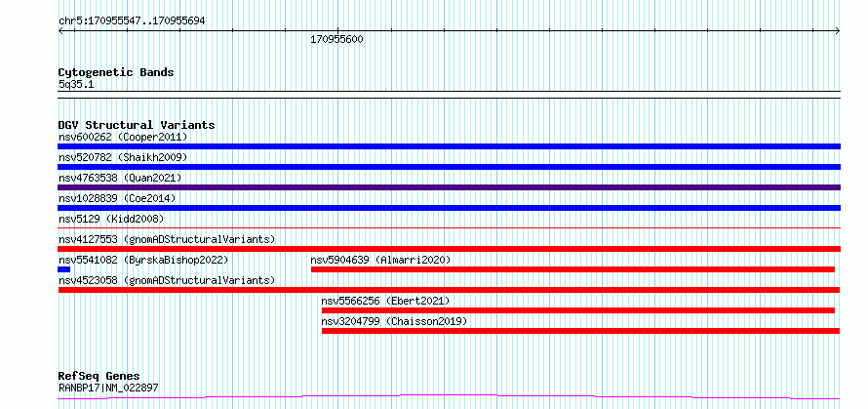Click the right arrowhead of the coordinate ruler
The height and width of the screenshot is (409, 868).
837,31
